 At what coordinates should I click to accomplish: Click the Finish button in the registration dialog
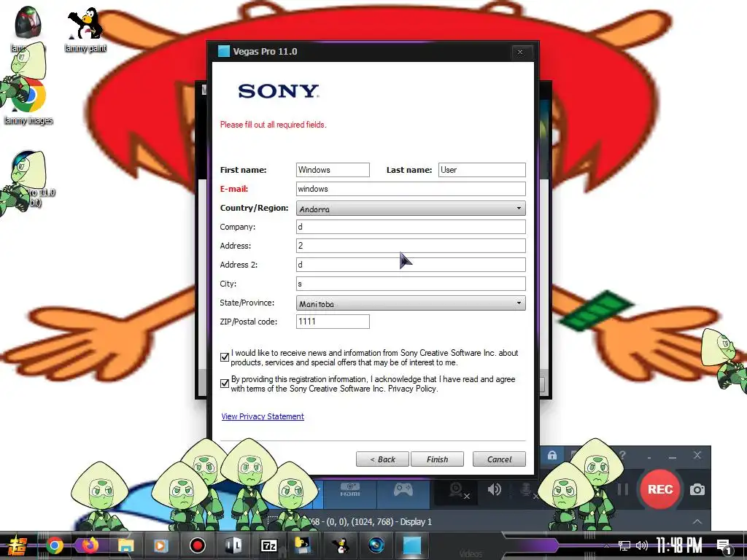(x=437, y=459)
